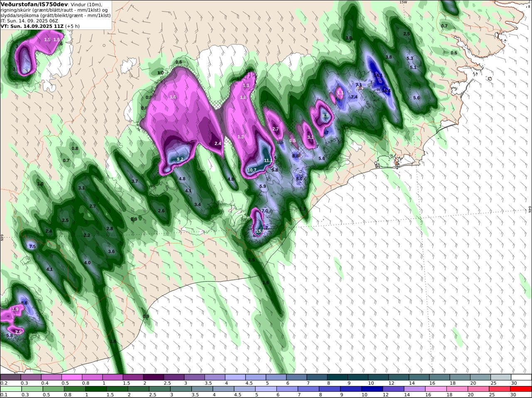Click the 8.0 precipitation value
This screenshot has height=398, width=532.
(299, 179)
